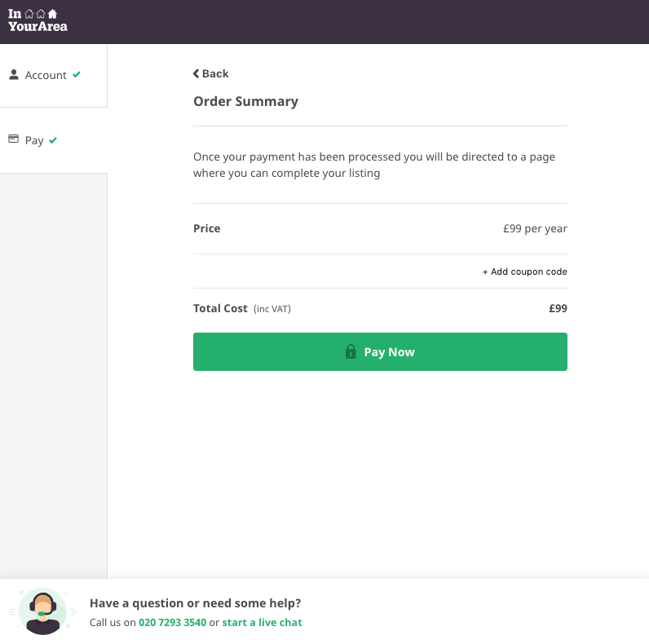Click the green checkmark next to Pay
This screenshot has height=644, width=649.
(x=53, y=140)
